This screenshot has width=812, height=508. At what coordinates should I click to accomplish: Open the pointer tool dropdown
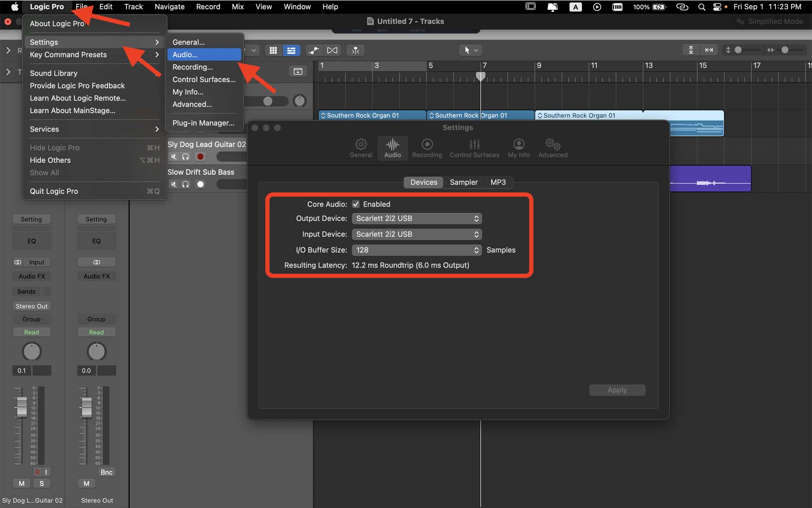(471, 51)
